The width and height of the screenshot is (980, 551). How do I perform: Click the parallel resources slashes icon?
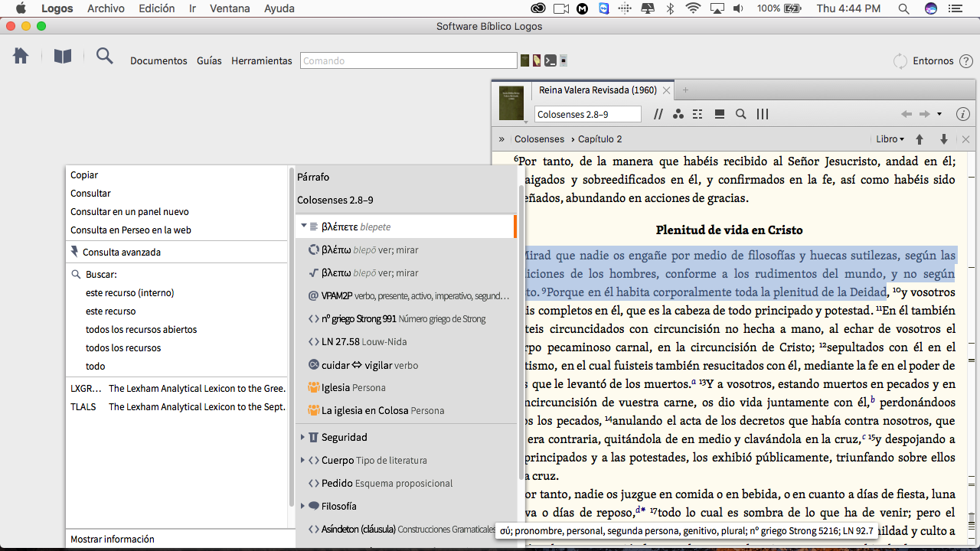pyautogui.click(x=658, y=114)
